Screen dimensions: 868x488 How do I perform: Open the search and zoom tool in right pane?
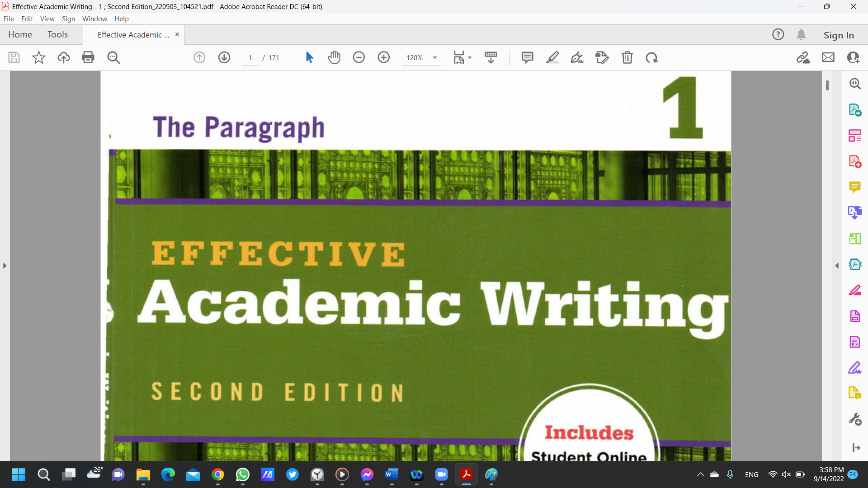[855, 84]
